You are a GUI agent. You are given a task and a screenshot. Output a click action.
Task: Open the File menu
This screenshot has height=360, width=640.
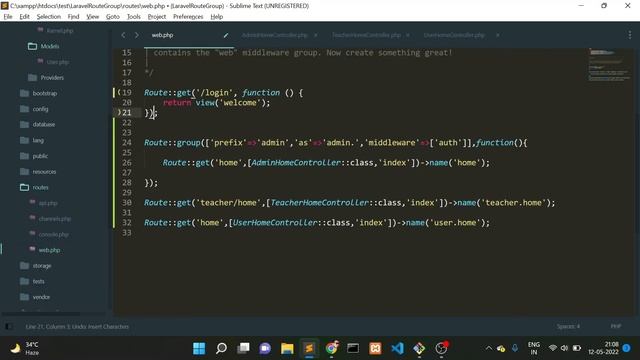pos(8,17)
